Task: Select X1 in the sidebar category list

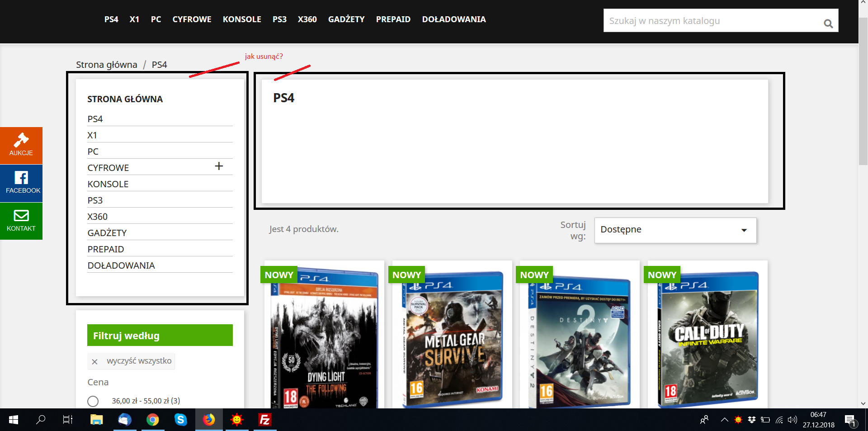Action: 92,135
